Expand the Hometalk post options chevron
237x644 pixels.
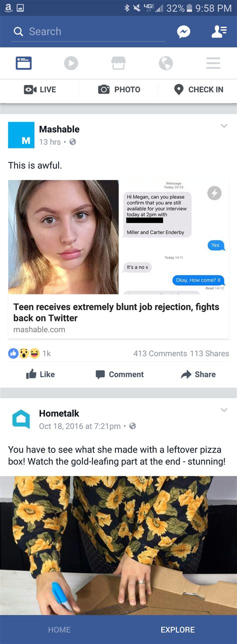pyautogui.click(x=223, y=410)
